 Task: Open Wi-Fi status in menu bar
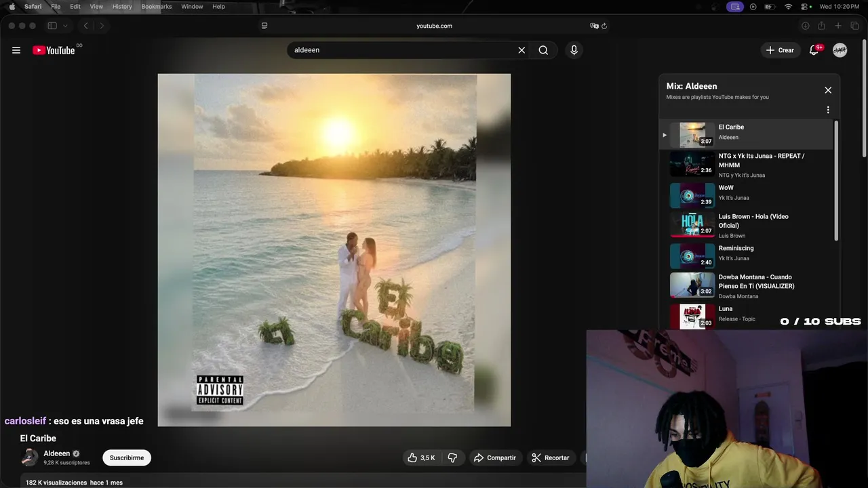[788, 6]
